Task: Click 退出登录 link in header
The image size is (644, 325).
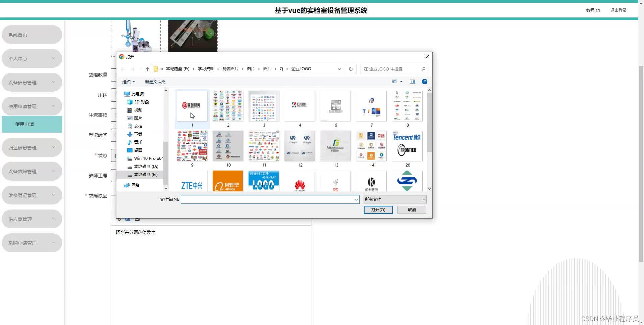Action: [618, 10]
